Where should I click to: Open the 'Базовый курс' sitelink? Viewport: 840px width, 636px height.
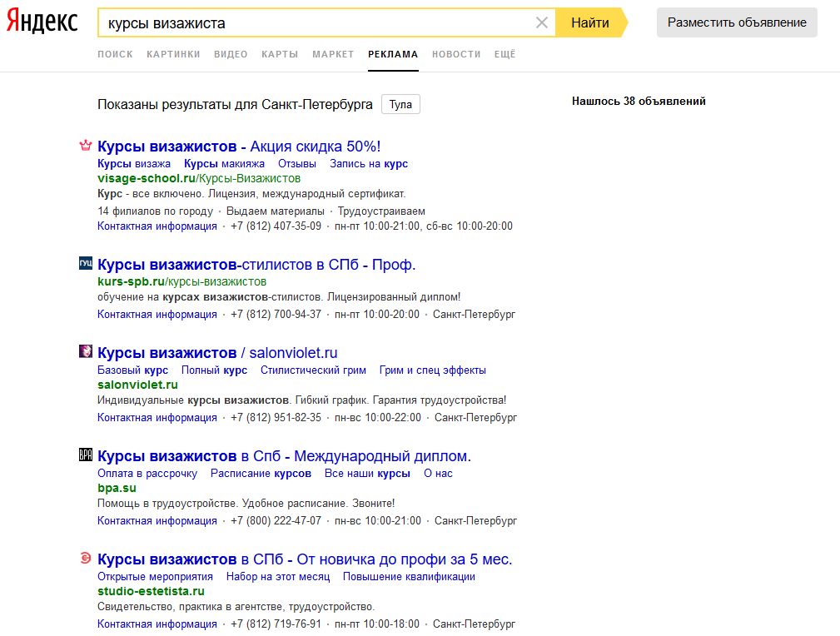[x=133, y=370]
